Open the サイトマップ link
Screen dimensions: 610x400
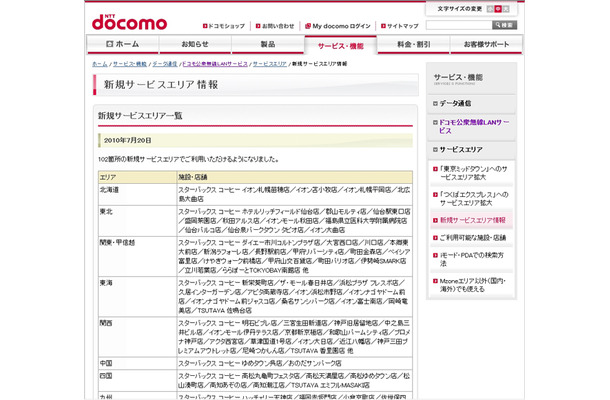tap(400, 26)
